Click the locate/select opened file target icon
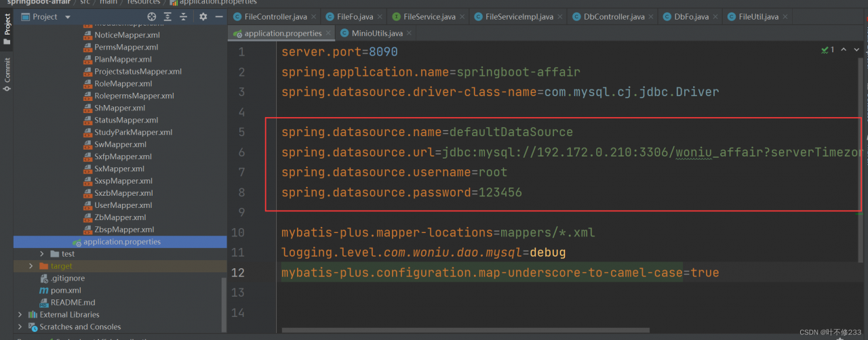Screen dimensions: 868x340 point(152,16)
